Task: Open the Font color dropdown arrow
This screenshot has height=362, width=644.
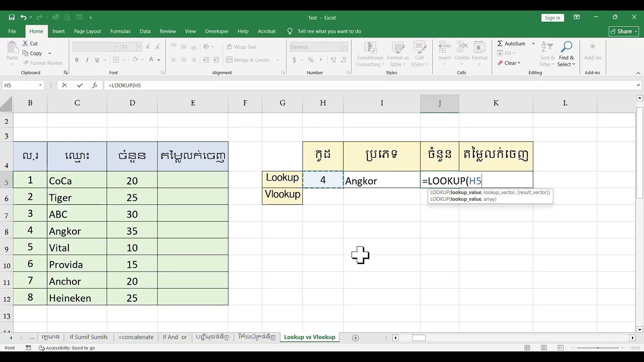Action: (158, 60)
